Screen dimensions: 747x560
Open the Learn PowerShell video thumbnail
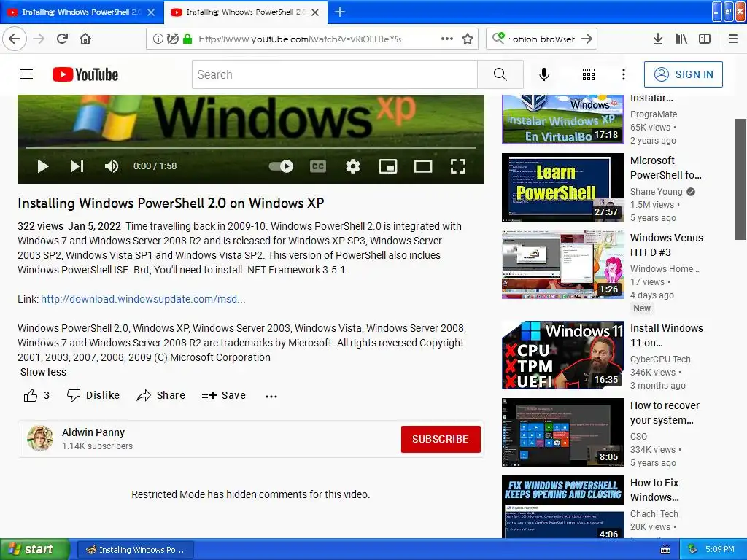pos(563,187)
